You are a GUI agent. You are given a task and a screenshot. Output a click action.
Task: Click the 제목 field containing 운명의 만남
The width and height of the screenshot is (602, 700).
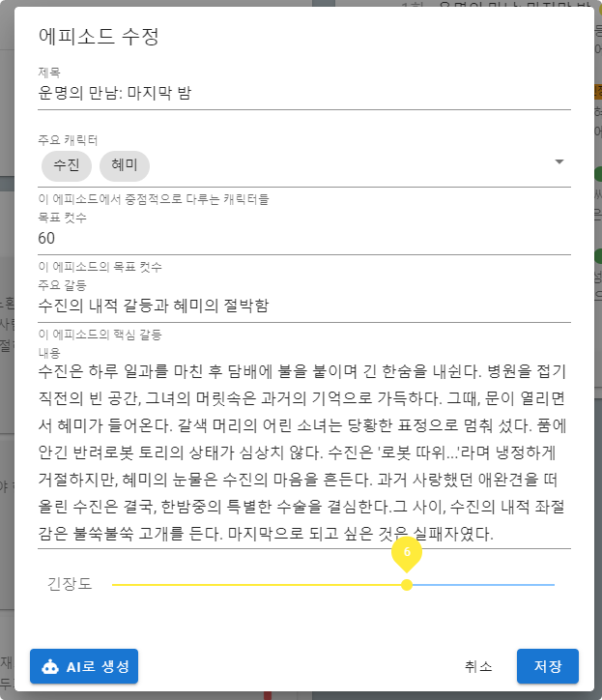point(304,94)
